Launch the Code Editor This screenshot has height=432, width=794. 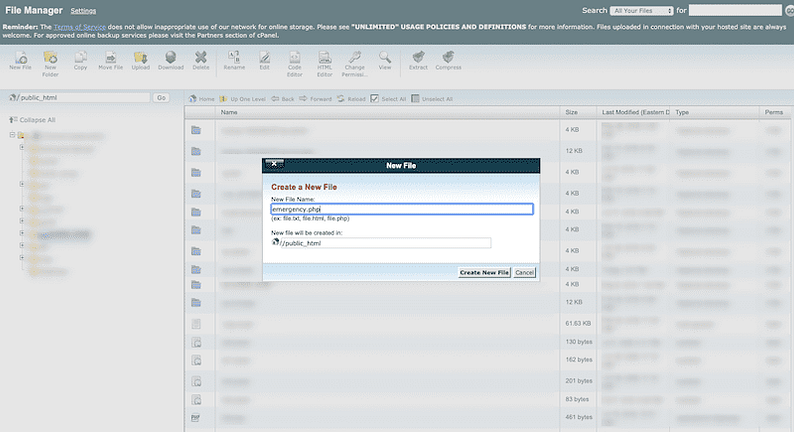click(x=295, y=64)
